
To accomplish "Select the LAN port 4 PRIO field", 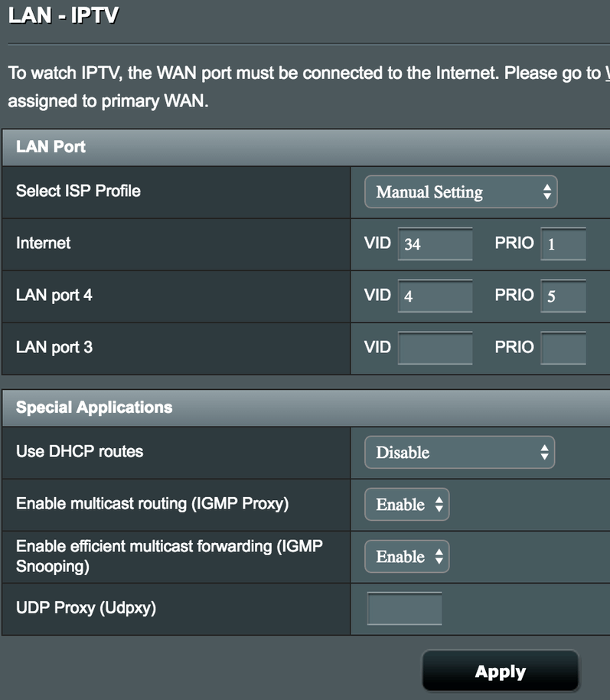I will click(x=563, y=296).
